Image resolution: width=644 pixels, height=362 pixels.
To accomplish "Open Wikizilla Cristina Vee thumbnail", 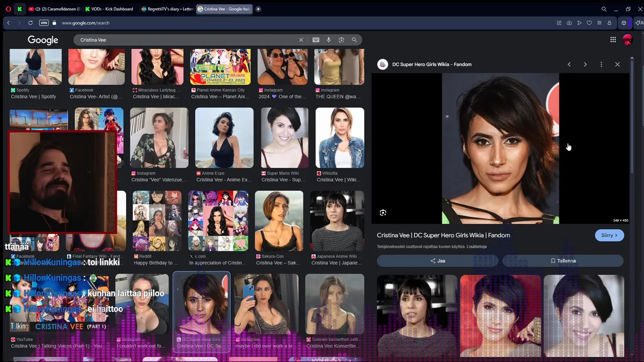I will coord(340,138).
